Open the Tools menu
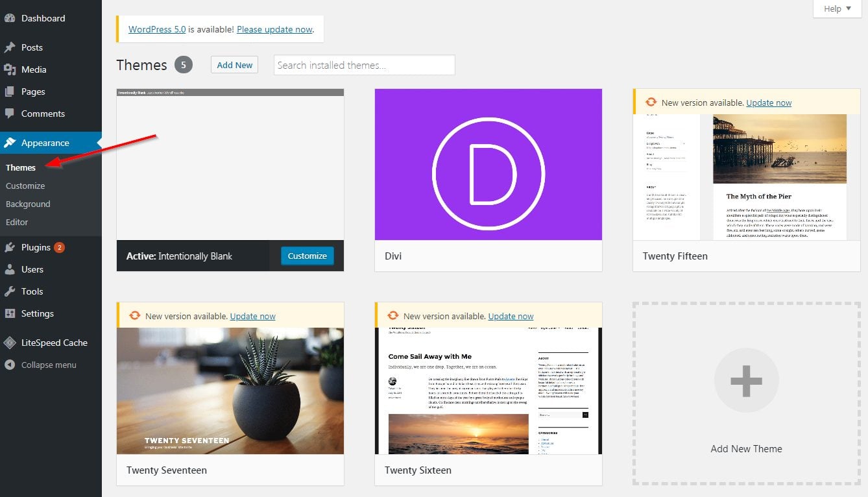The height and width of the screenshot is (497, 868). tap(51, 291)
